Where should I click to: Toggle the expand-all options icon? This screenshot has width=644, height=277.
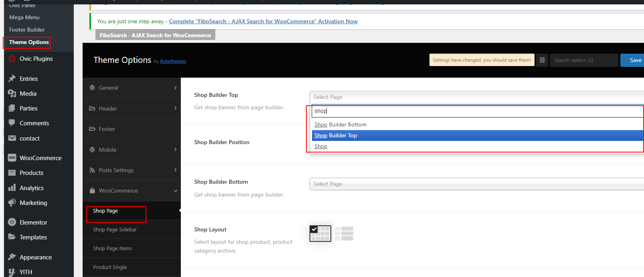[x=542, y=60]
